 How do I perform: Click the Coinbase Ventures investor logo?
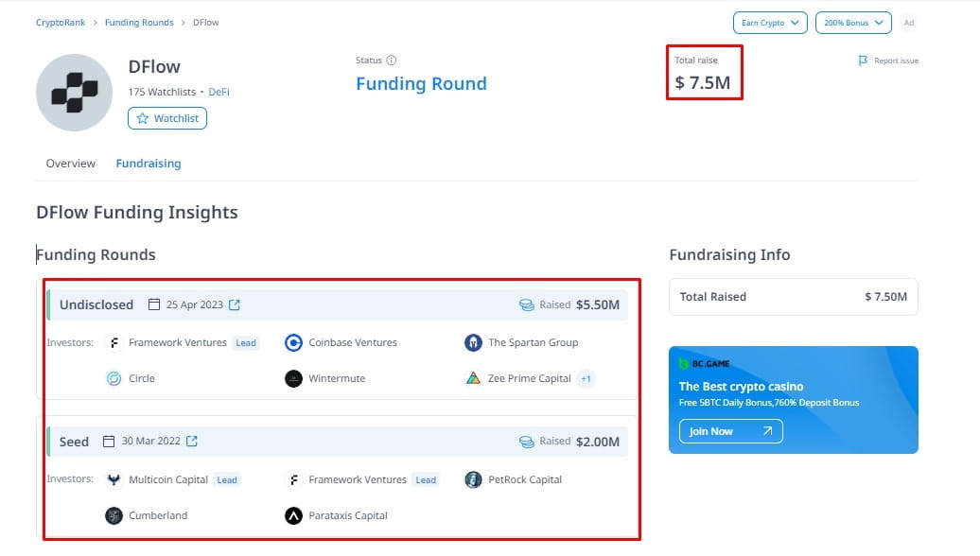pos(293,342)
